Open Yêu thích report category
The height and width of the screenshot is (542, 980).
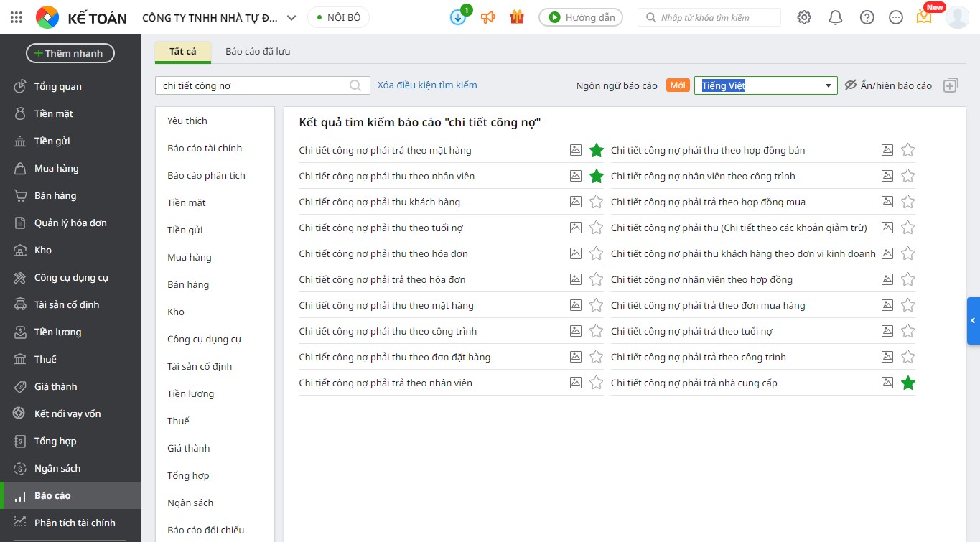[x=187, y=121]
